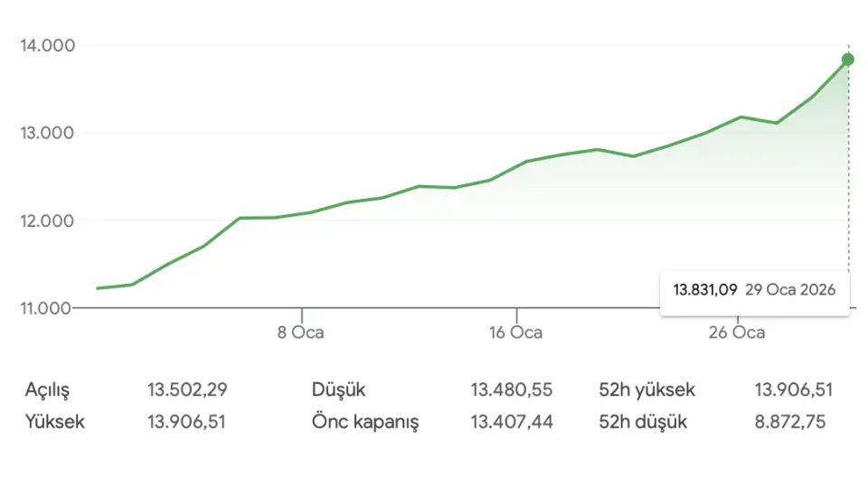Select the 26 Oca date axis label
Image resolution: width=868 pixels, height=497 pixels.
(x=737, y=333)
